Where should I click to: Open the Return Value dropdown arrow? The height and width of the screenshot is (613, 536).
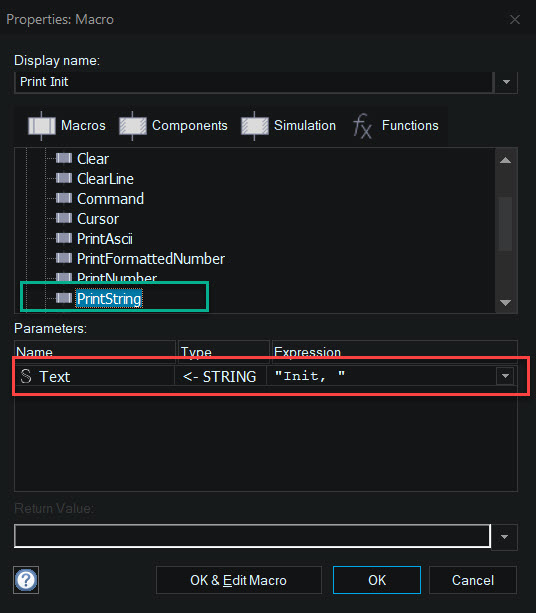click(504, 537)
